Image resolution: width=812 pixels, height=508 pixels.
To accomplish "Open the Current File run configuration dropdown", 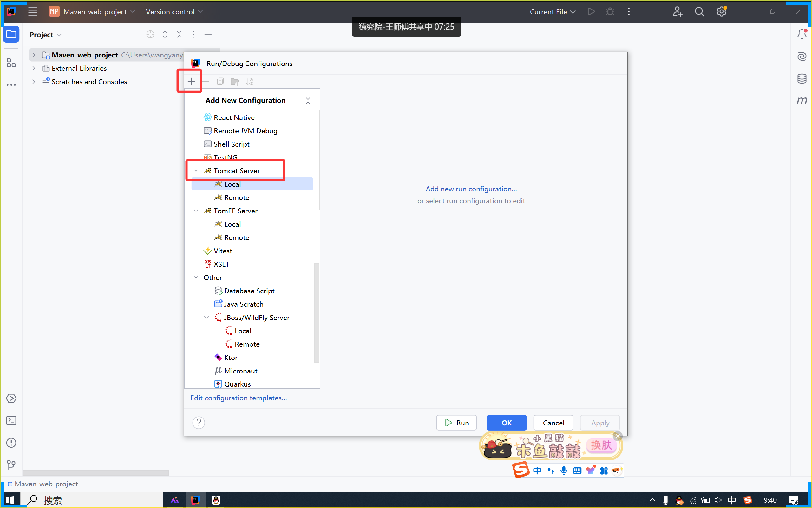I will pyautogui.click(x=552, y=12).
